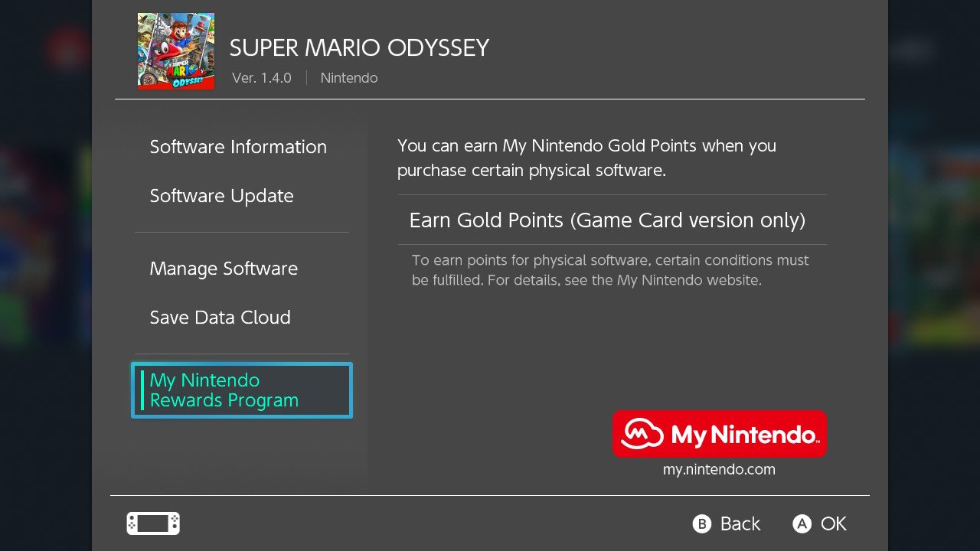Viewport: 980px width, 551px height.
Task: Click the conditions note about physical software
Action: click(610, 270)
